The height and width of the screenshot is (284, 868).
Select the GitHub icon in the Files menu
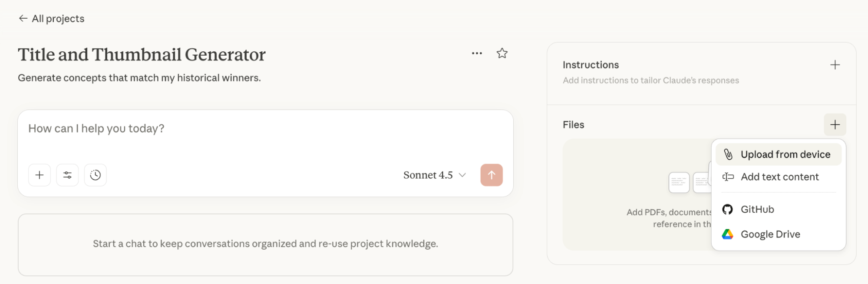[728, 209]
